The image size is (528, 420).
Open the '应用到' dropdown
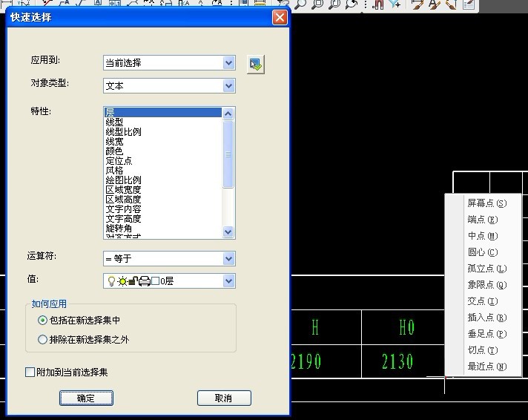228,63
